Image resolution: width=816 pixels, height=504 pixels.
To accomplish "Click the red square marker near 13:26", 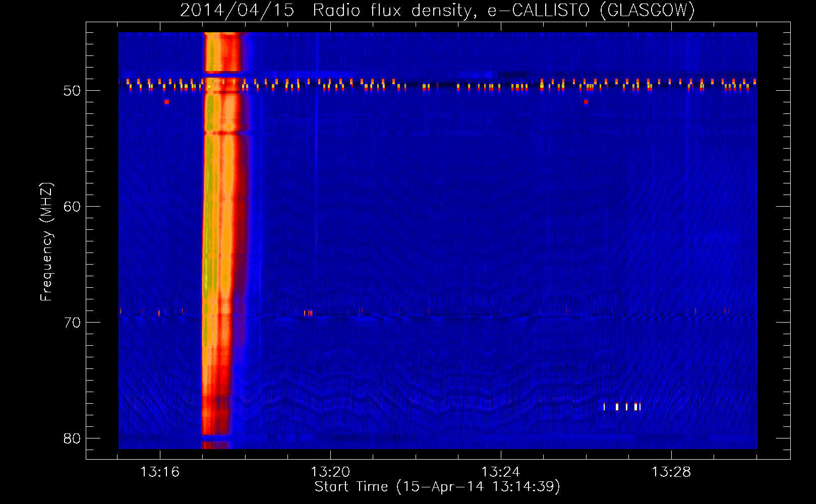I will pos(586,102).
